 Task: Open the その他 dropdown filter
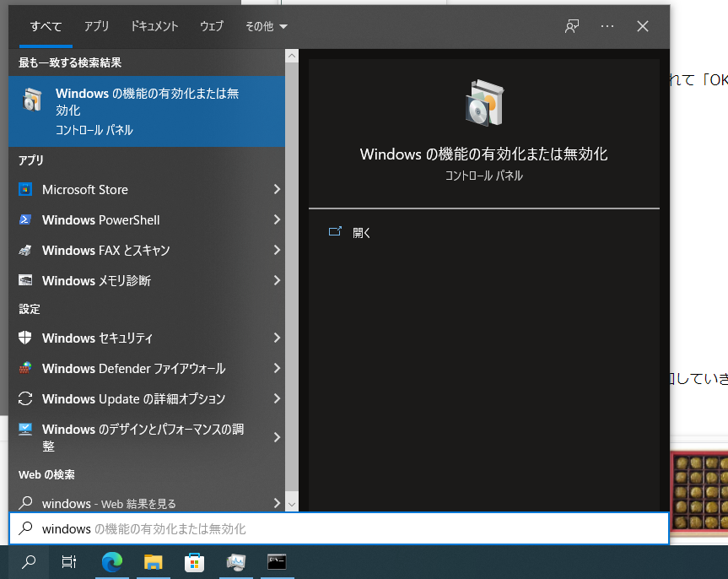pyautogui.click(x=266, y=26)
